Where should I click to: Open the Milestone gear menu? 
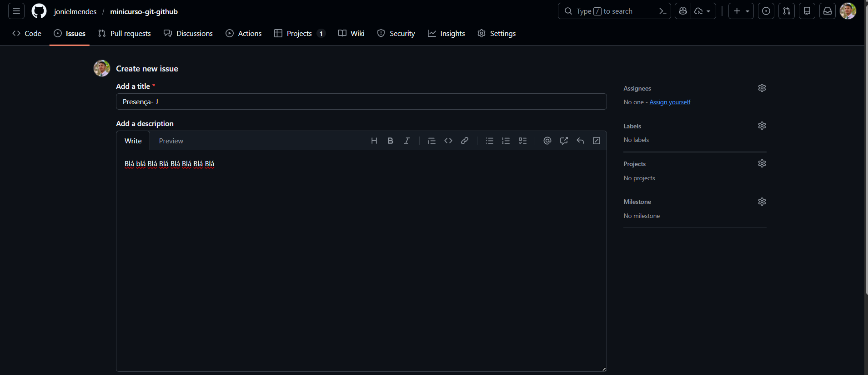coord(762,202)
